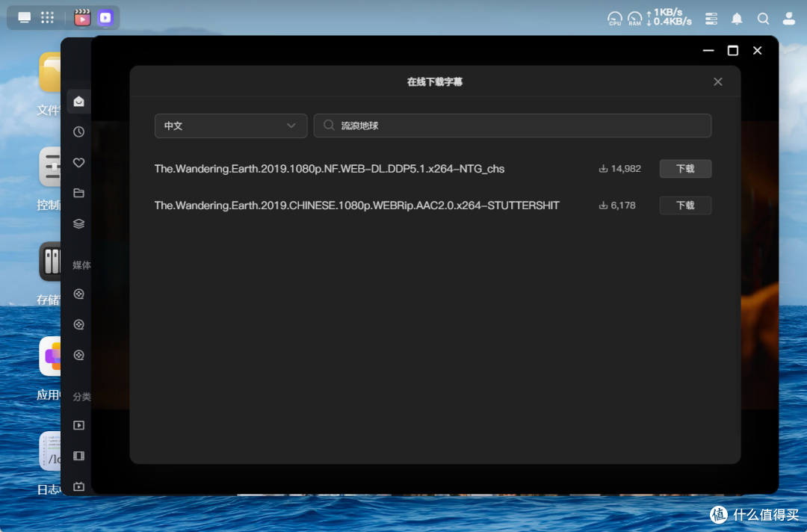Select the WEBRip STUTTERSHIT subtitle entry
The height and width of the screenshot is (532, 807).
tap(356, 205)
